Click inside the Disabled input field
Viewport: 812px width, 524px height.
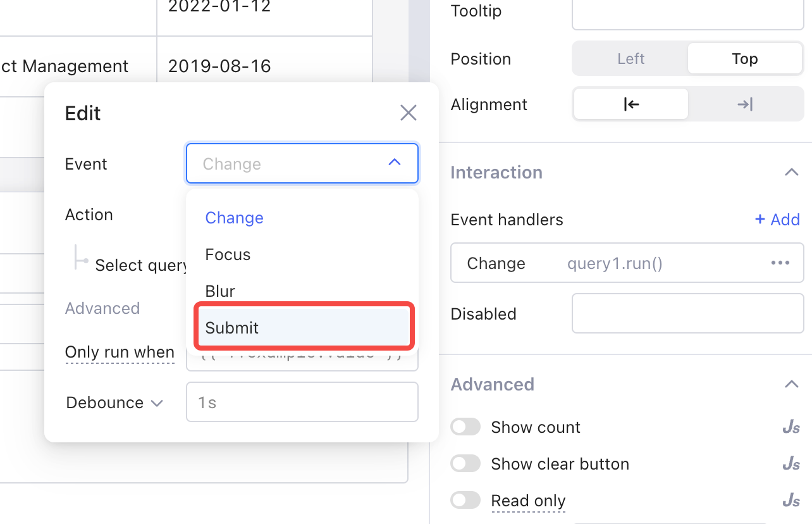[x=687, y=313]
